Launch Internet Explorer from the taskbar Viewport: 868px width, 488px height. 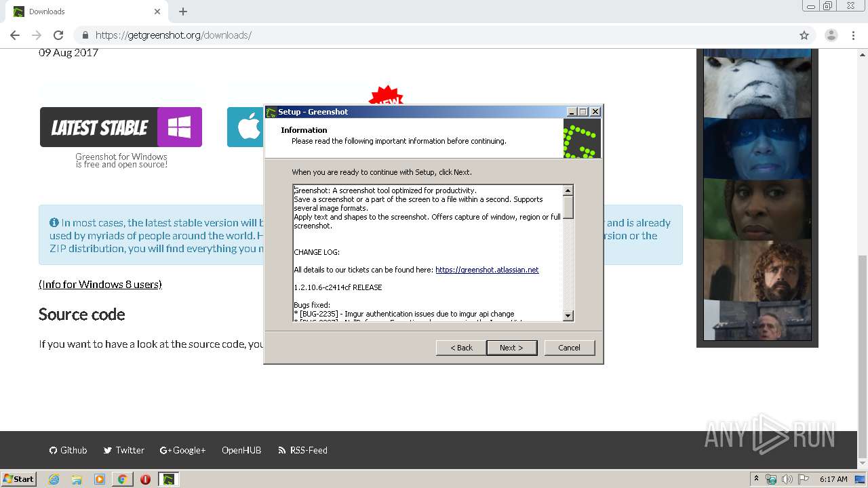pyautogui.click(x=54, y=479)
